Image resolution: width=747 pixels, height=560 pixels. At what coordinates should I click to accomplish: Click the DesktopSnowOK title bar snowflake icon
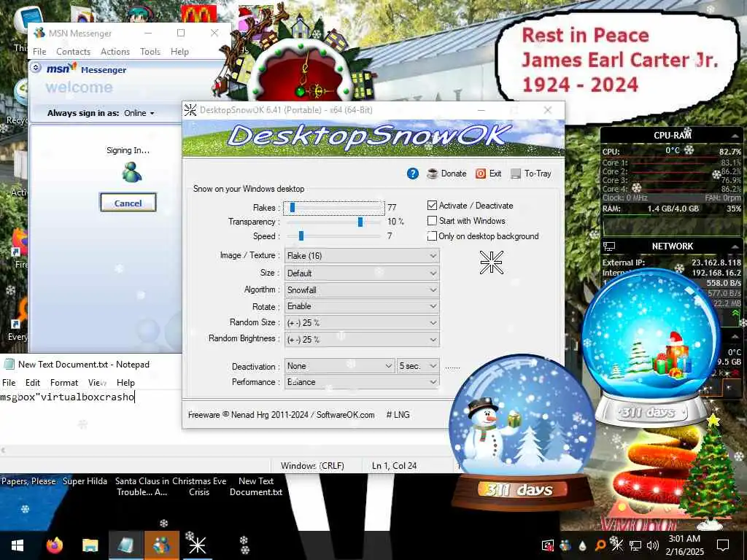pos(190,110)
